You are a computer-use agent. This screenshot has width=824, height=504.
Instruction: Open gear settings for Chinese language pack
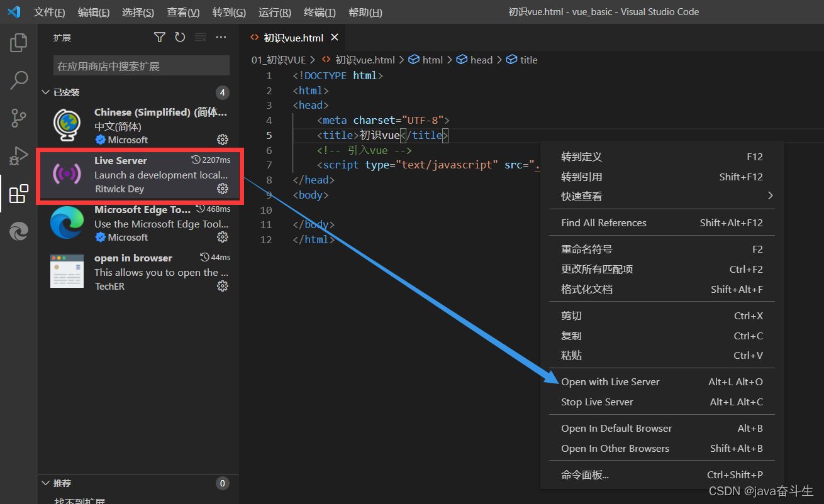(223, 140)
